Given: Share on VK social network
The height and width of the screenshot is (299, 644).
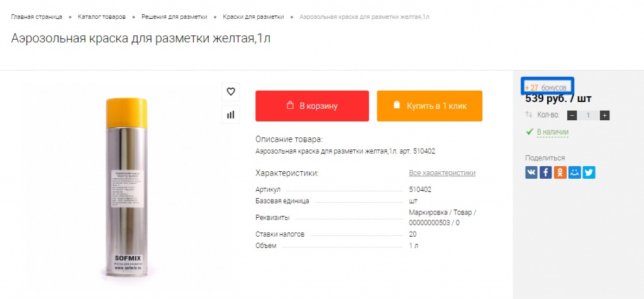Looking at the screenshot, I should click(531, 172).
